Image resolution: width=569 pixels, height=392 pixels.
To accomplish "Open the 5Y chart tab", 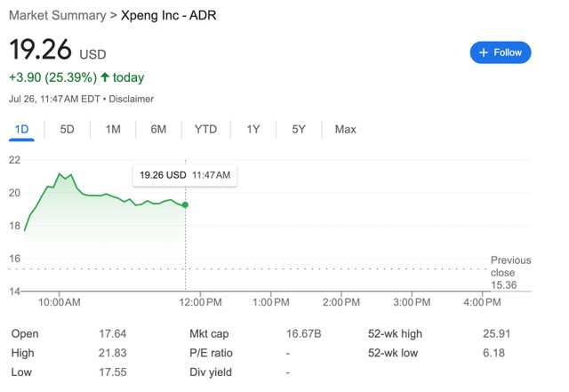I will [x=299, y=130].
